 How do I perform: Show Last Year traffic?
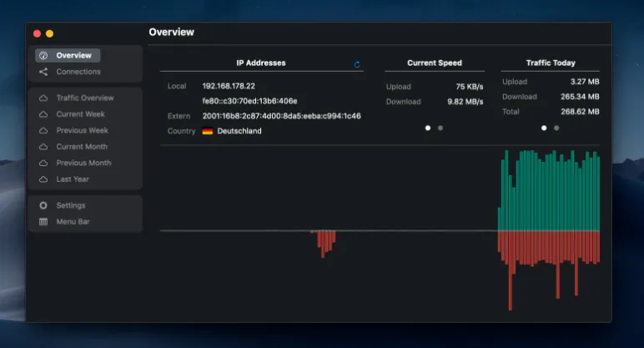73,179
